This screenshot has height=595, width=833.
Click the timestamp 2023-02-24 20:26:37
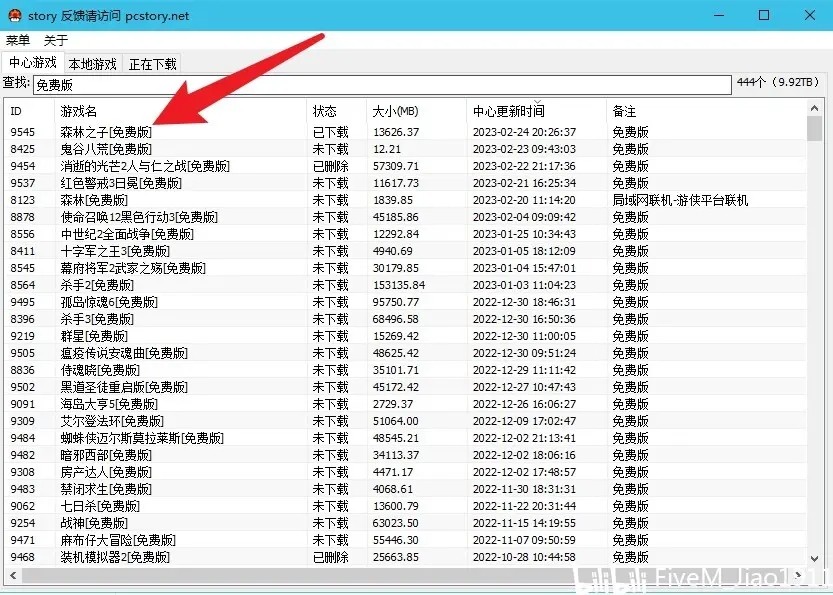(524, 132)
